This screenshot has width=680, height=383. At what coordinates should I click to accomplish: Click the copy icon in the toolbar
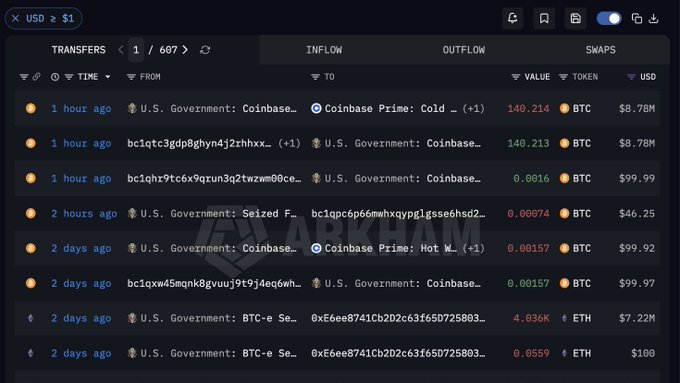[637, 18]
